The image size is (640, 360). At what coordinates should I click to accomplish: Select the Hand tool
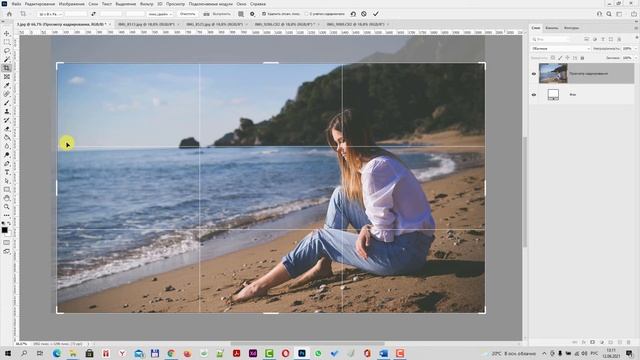click(7, 198)
